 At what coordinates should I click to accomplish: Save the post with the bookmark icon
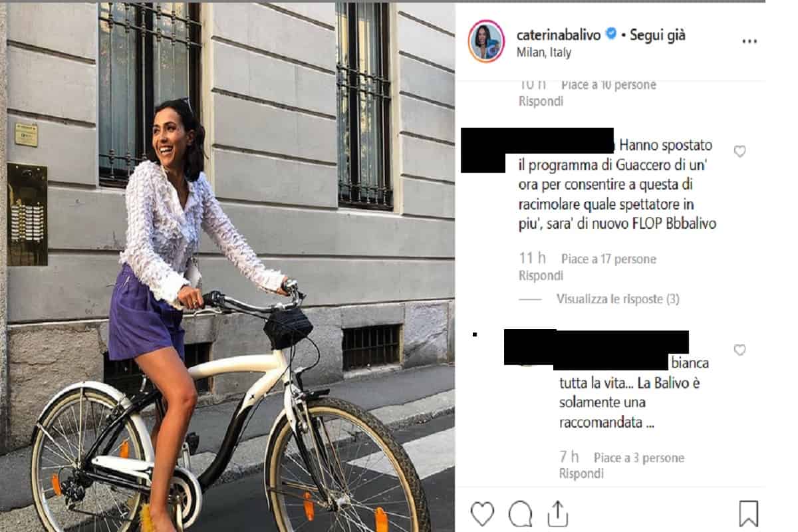749,514
